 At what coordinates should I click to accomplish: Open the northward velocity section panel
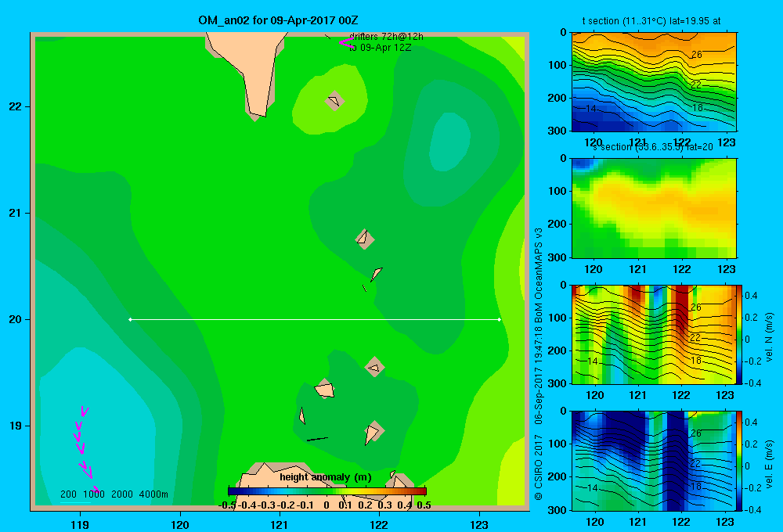coord(654,334)
